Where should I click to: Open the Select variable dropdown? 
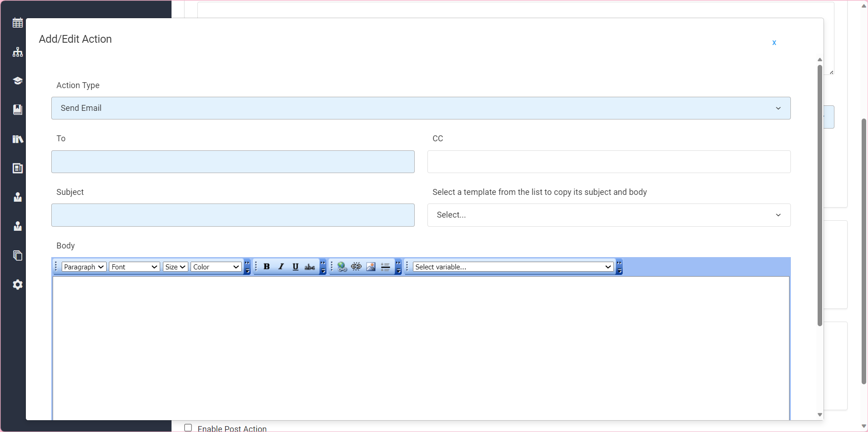click(513, 267)
